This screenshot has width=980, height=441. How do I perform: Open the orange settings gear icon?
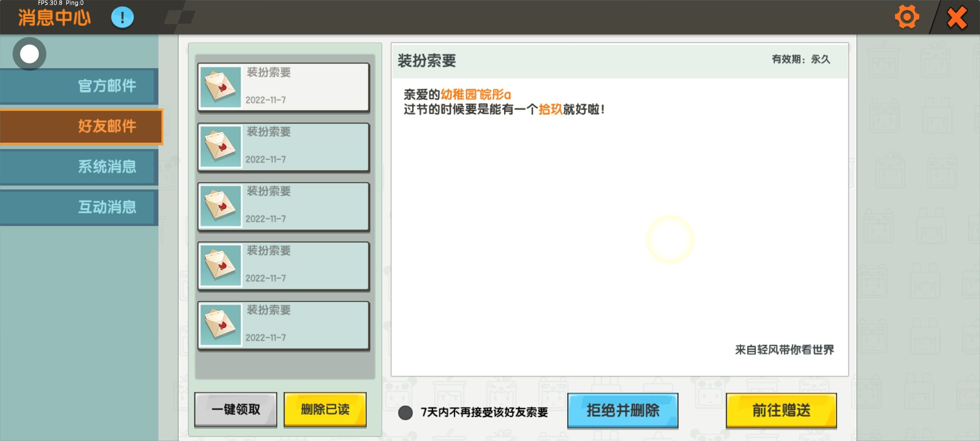906,17
